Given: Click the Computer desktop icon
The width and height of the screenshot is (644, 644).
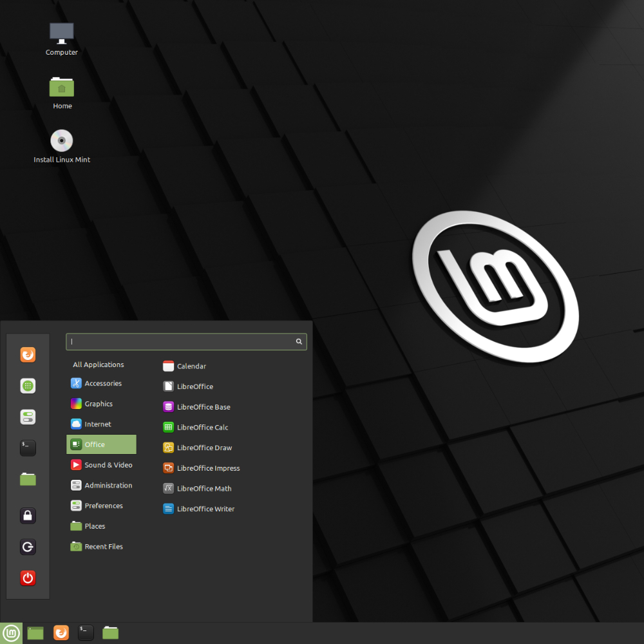Looking at the screenshot, I should [x=62, y=33].
